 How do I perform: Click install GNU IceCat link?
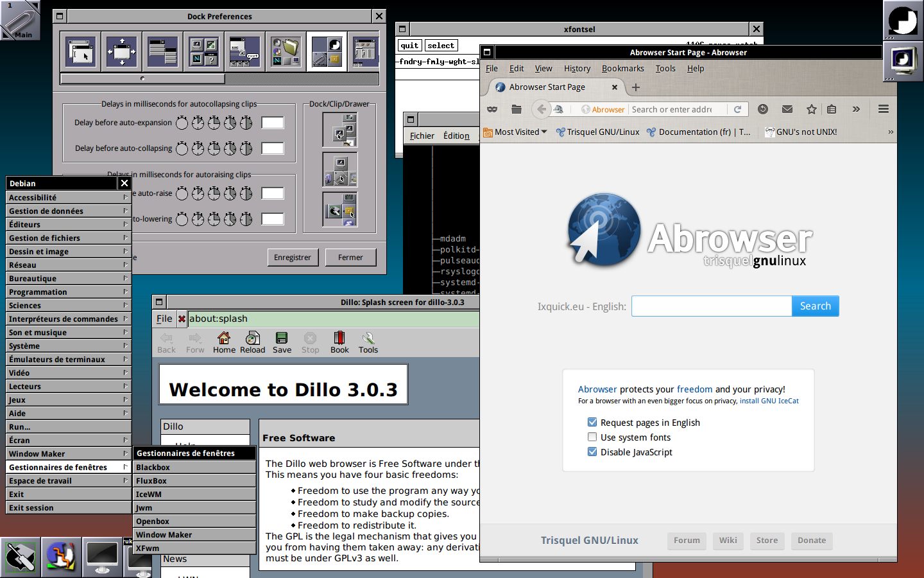pyautogui.click(x=769, y=401)
